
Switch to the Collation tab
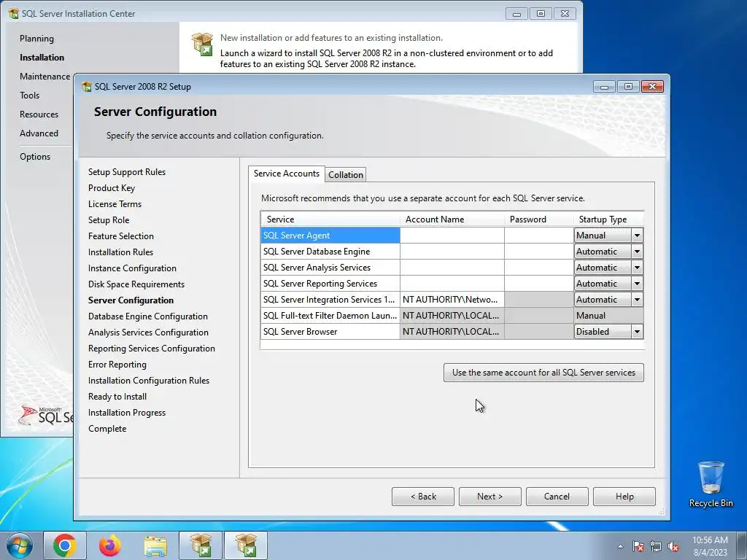tap(345, 175)
